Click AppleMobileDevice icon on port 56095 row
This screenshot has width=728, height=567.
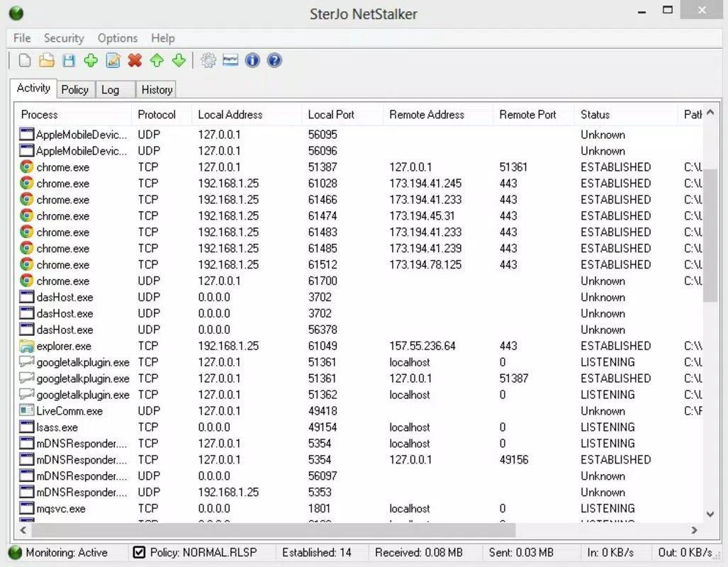(26, 134)
